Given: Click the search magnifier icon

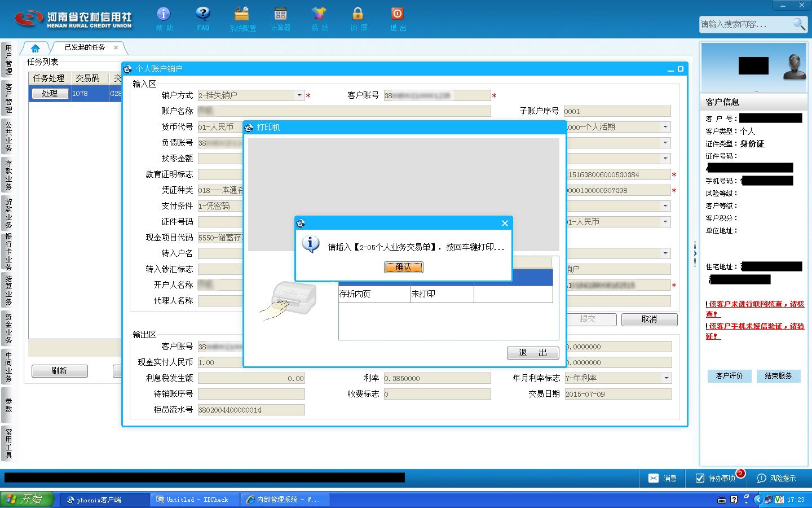Looking at the screenshot, I should pos(799,24).
